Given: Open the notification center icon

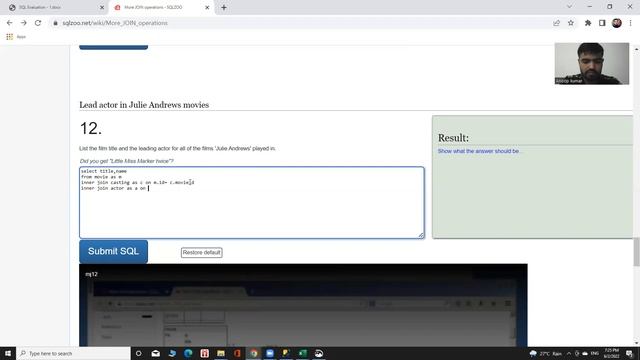Looking at the screenshot, I should tap(630, 353).
